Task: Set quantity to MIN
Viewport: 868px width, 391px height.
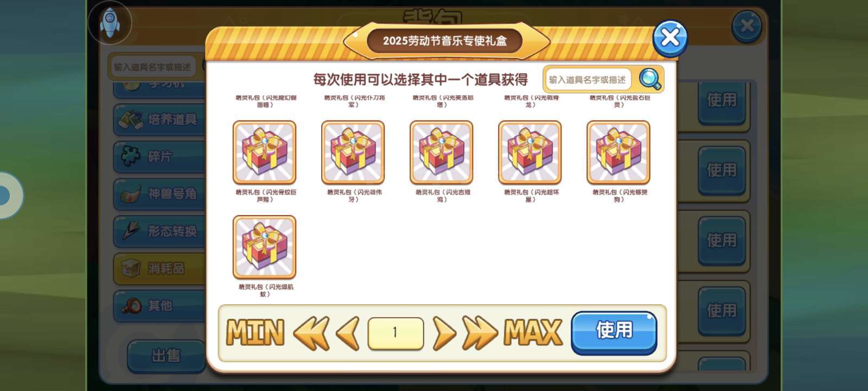Action: coord(255,332)
